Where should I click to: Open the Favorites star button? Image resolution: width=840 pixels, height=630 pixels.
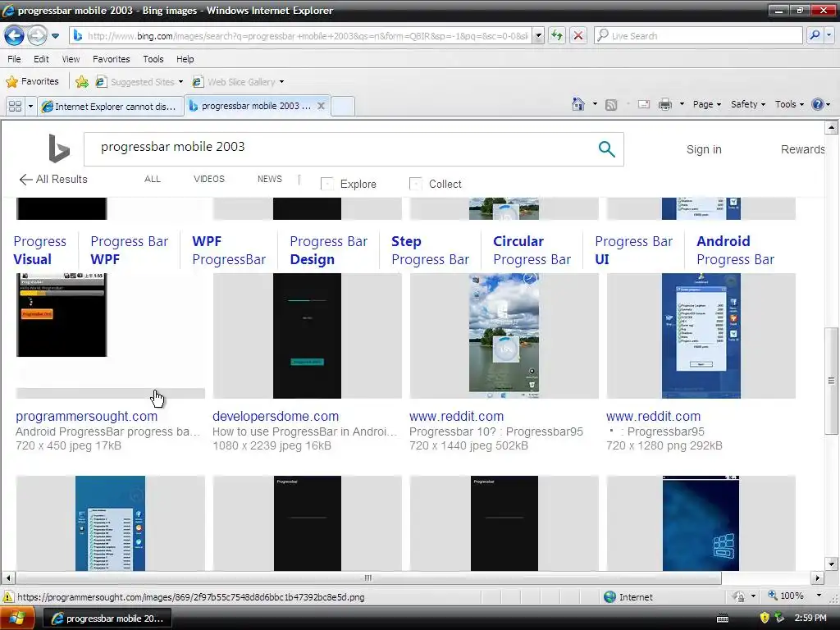click(32, 81)
